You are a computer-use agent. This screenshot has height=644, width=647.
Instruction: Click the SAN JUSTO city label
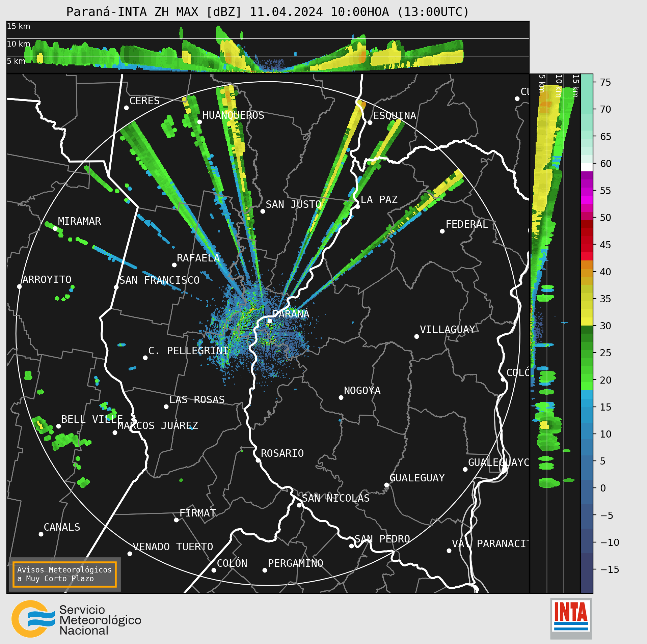pyautogui.click(x=293, y=204)
